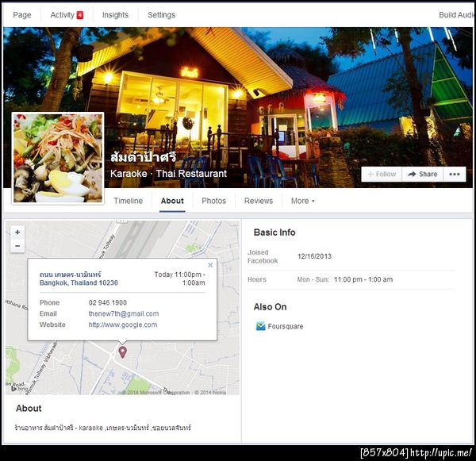Viewport: 476px width, 461px height.
Task: Follow the page with the Follow button
Action: coord(382,174)
